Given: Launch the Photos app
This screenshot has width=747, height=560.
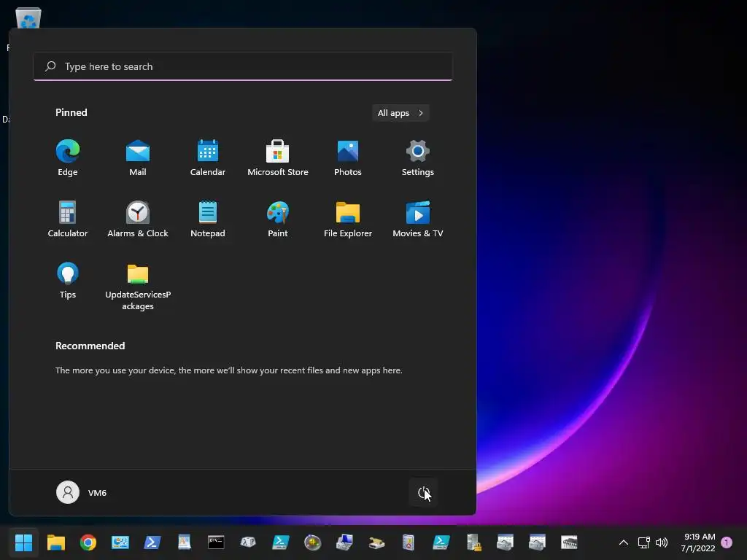Looking at the screenshot, I should click(348, 158).
